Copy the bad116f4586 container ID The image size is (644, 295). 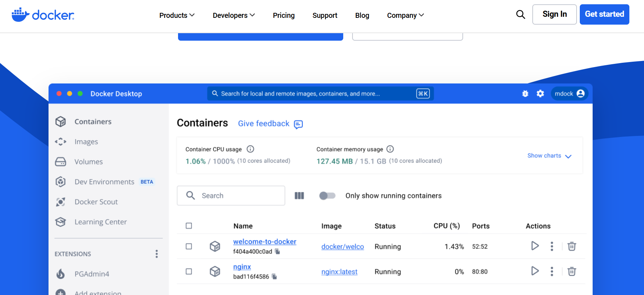(x=274, y=276)
